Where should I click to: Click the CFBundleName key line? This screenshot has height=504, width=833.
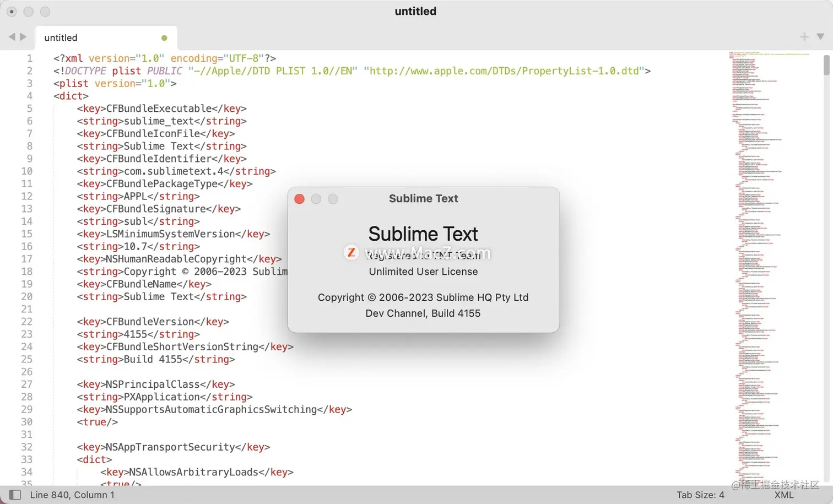(144, 284)
